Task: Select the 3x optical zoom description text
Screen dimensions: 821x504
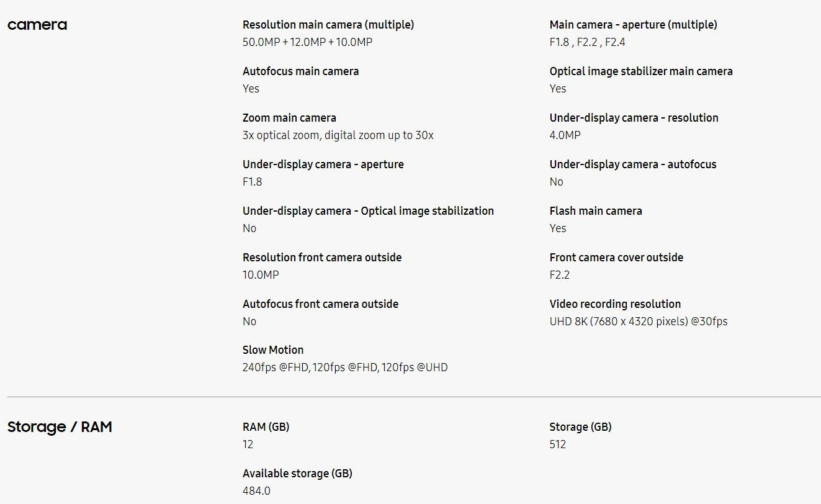Action: [x=338, y=135]
